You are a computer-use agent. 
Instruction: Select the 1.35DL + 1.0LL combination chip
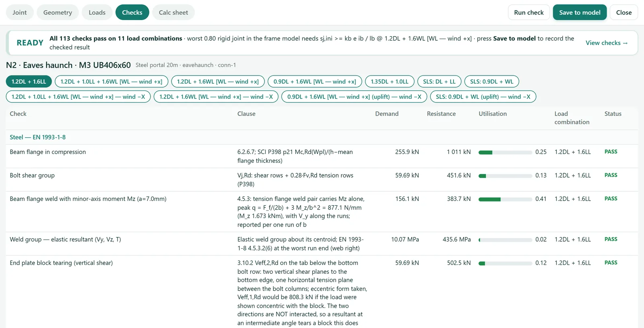390,82
